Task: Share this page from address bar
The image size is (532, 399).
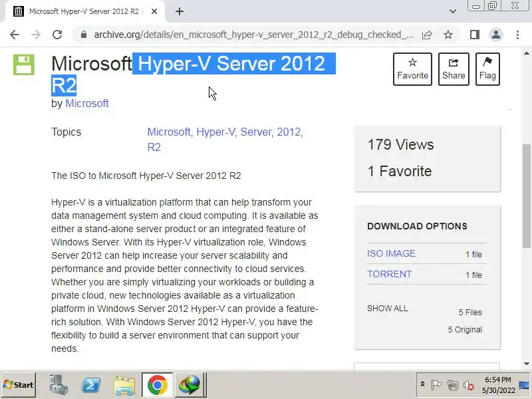Action: coord(427,35)
